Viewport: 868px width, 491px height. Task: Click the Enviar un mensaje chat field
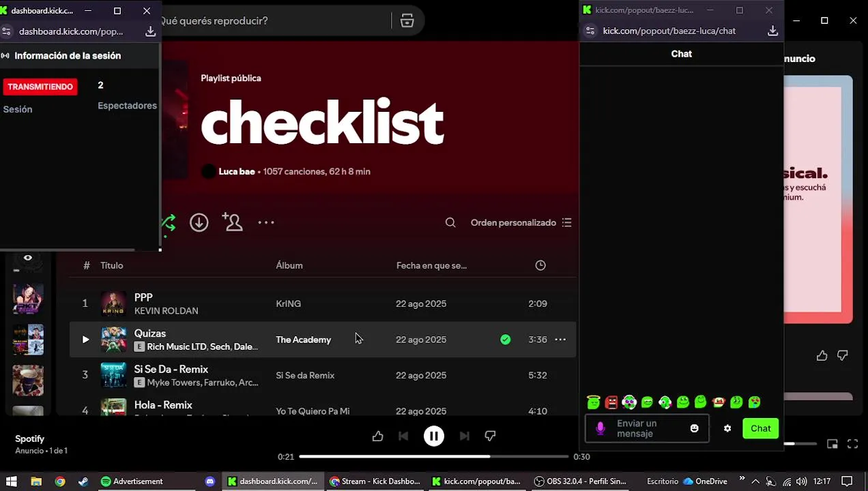648,428
